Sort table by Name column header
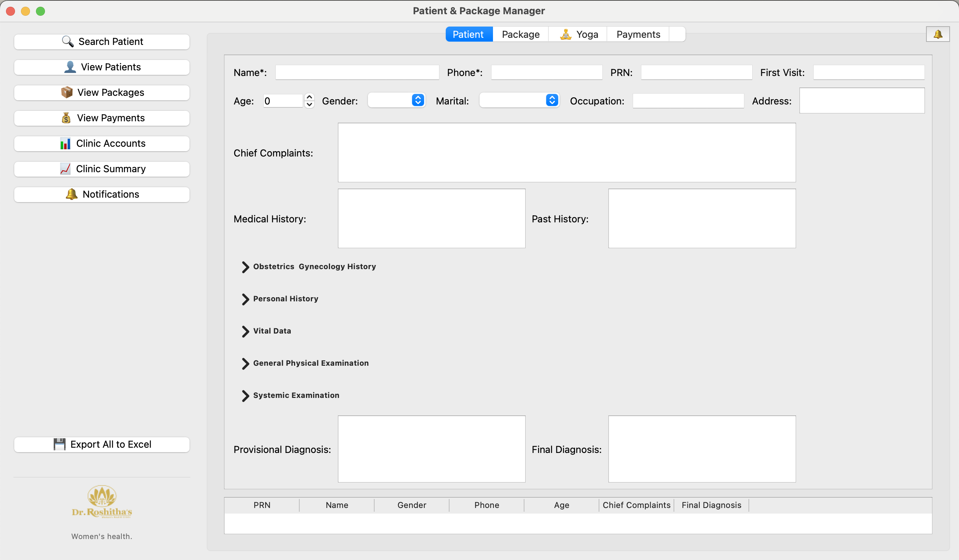959x560 pixels. pos(337,505)
